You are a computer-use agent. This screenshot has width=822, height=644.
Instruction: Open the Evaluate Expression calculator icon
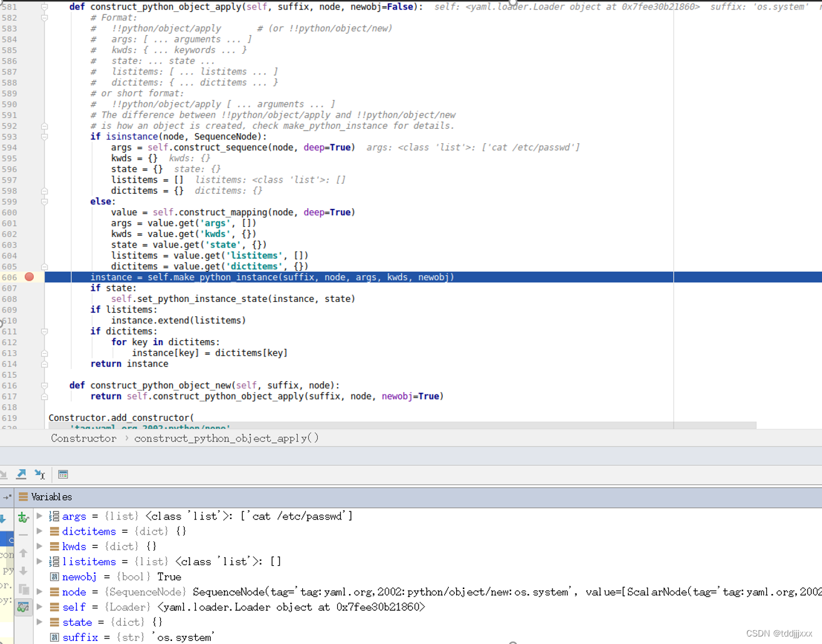[x=63, y=474]
